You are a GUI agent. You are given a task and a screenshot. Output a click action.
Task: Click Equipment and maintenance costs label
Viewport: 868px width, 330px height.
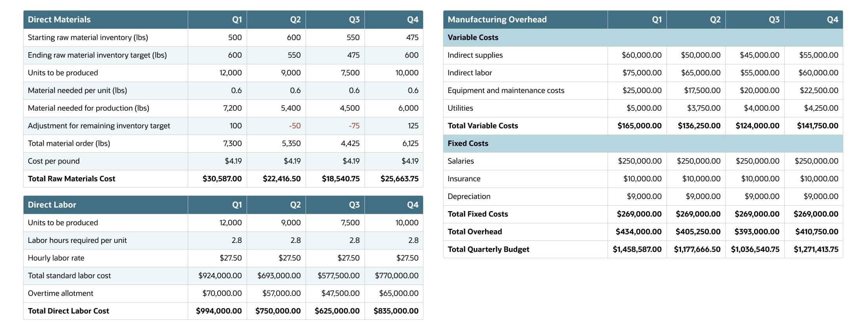tap(506, 91)
